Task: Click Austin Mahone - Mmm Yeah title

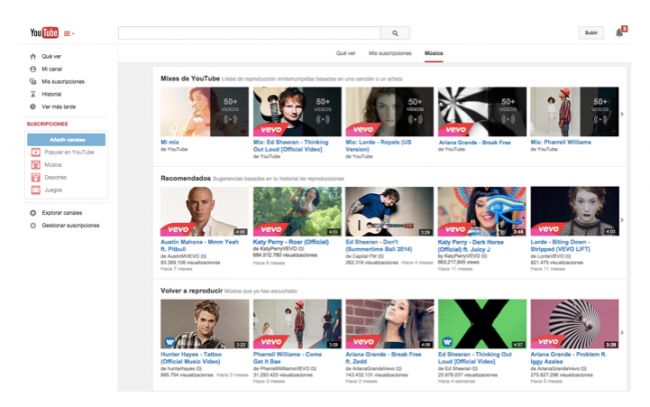Action: (x=199, y=245)
